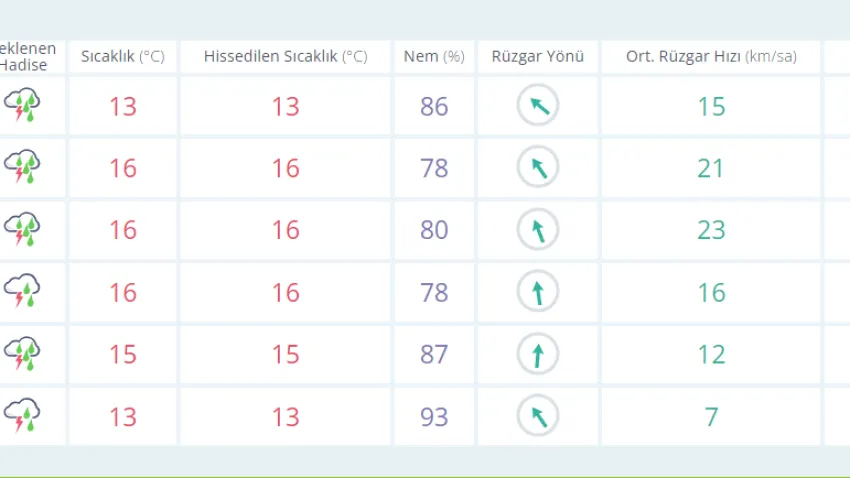Select the wind direction arrow beside wind speed 21
This screenshot has height=478, width=850.
tap(538, 168)
